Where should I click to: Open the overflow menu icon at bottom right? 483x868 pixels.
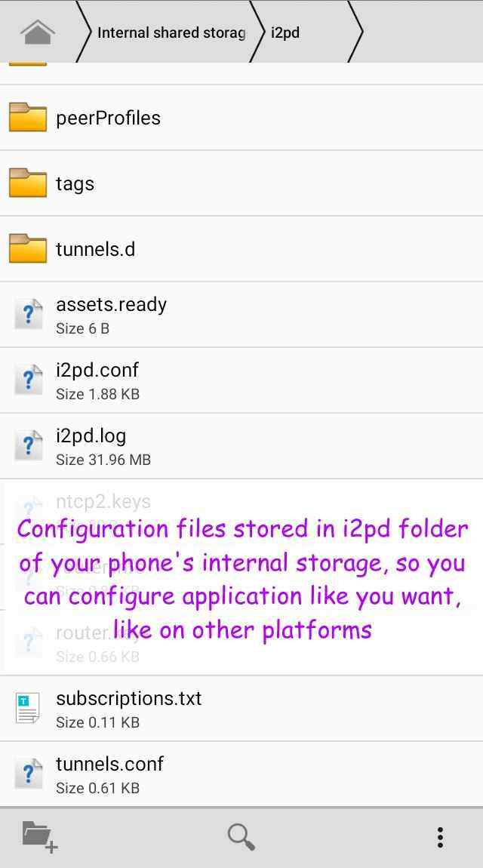pos(439,836)
